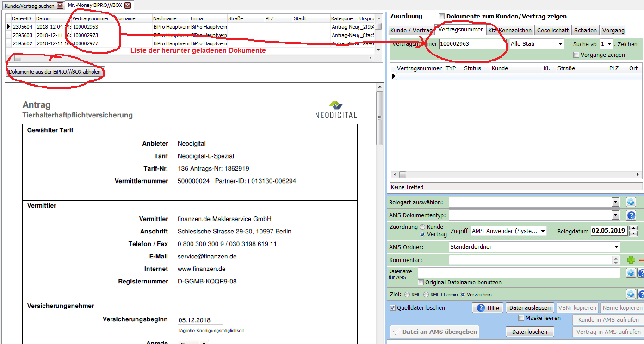Screen dimensions: 644x344
Task: Click the results grid horizontal scrollbar thumb
Action: tap(402, 175)
